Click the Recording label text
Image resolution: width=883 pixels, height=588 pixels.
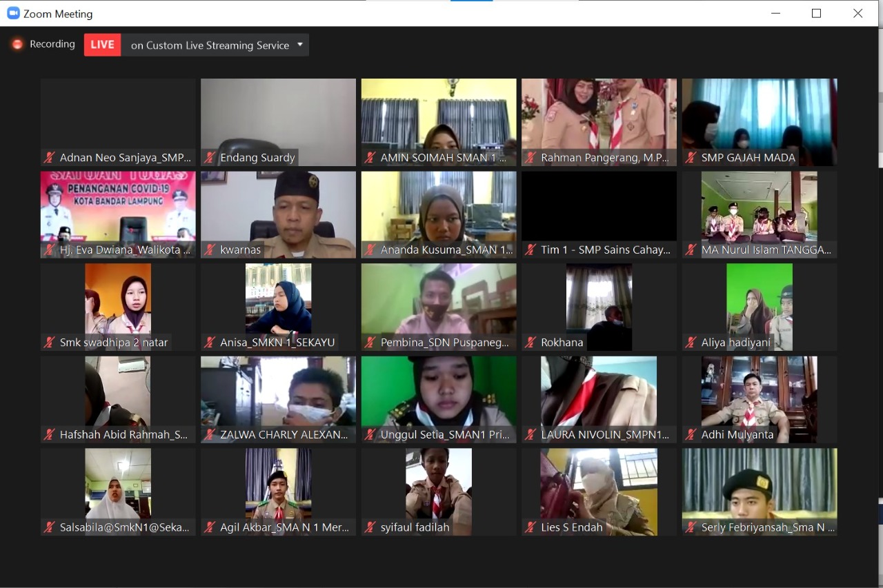coord(52,44)
